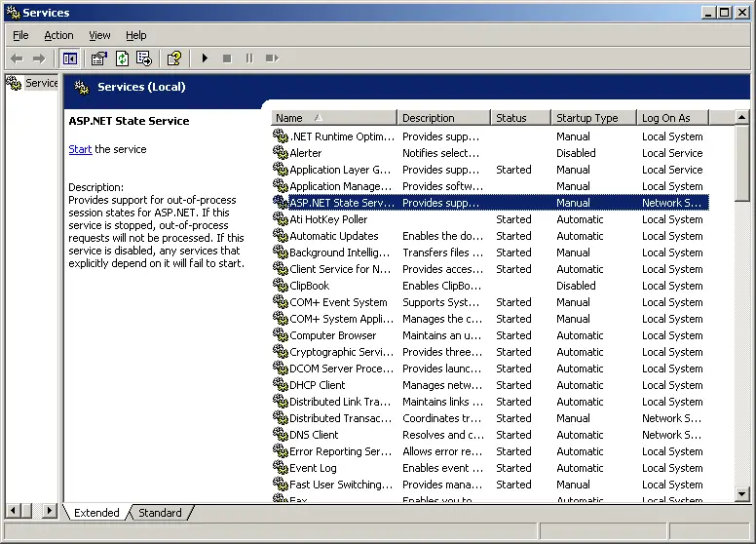This screenshot has width=756, height=544.
Task: Sort by the Status column header
Action: (520, 118)
